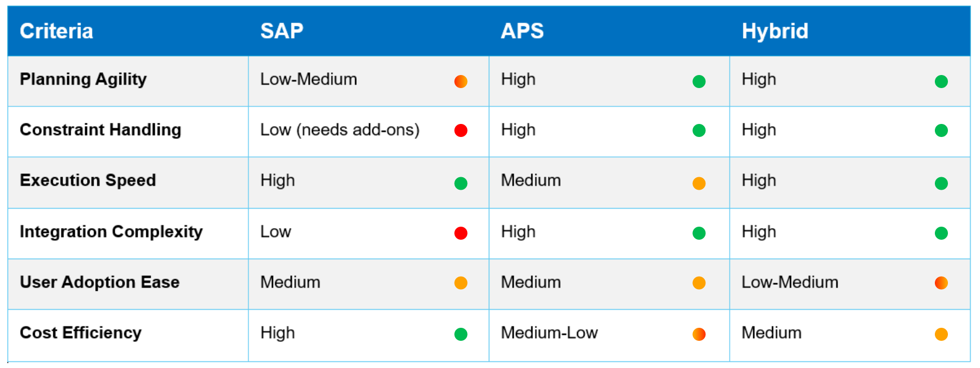
Task: Select the Criteria column header
Action: [x=57, y=31]
